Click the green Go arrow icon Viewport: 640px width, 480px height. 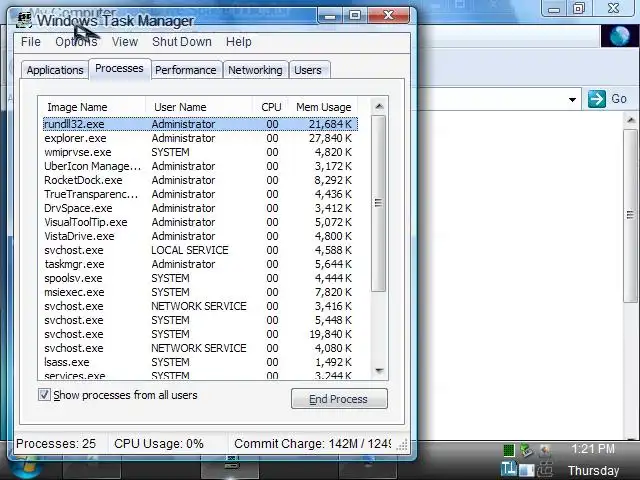[597, 99]
